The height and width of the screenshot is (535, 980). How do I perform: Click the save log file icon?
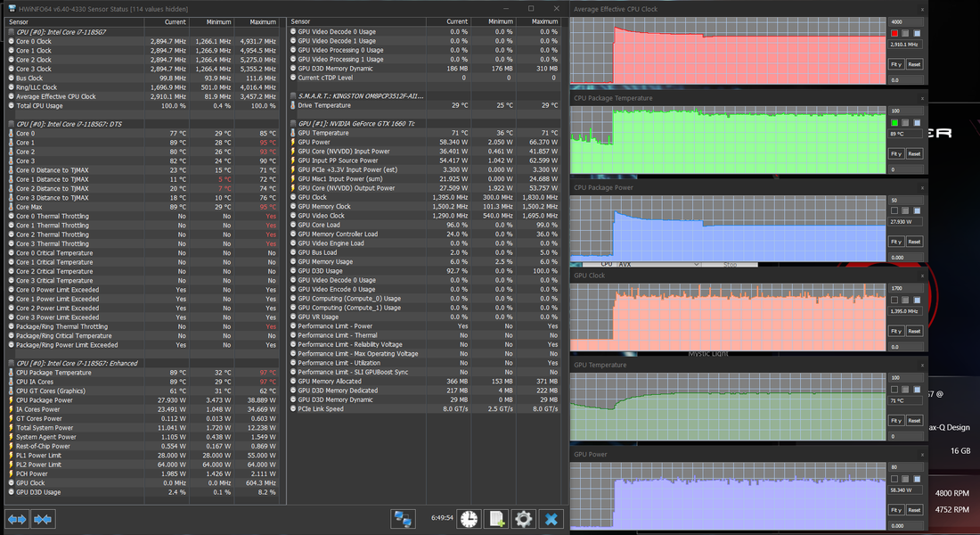click(x=496, y=519)
